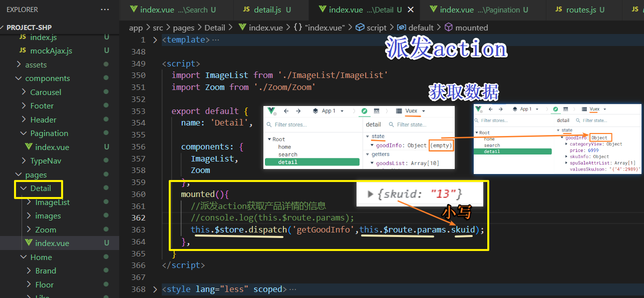Click the Vue icon in the breadcrumb

tap(242, 28)
